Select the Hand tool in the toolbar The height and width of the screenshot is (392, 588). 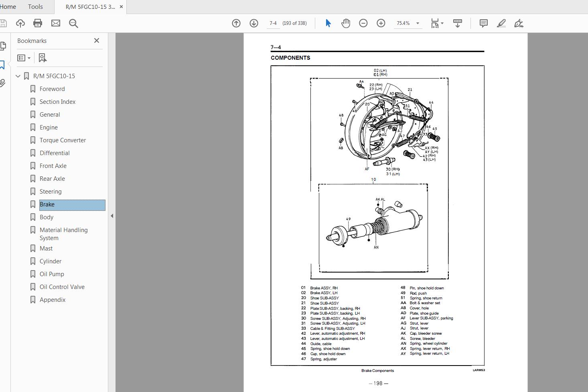coord(345,23)
